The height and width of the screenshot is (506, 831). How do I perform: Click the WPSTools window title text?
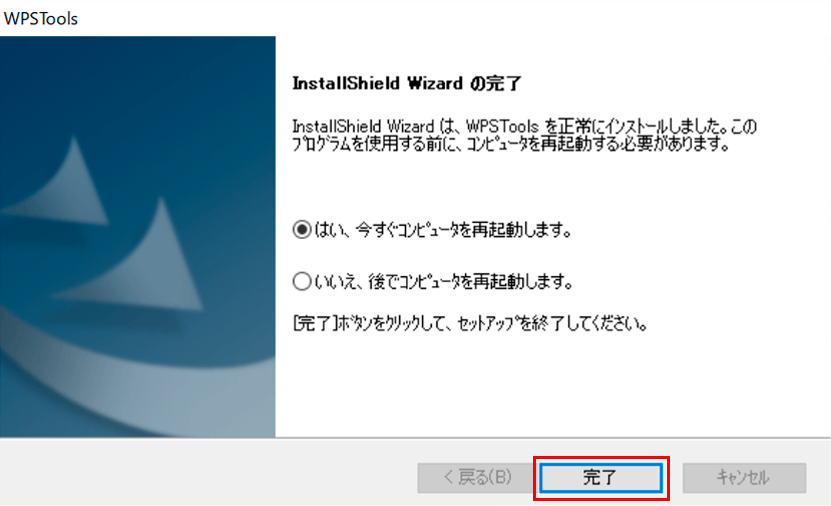[x=41, y=19]
